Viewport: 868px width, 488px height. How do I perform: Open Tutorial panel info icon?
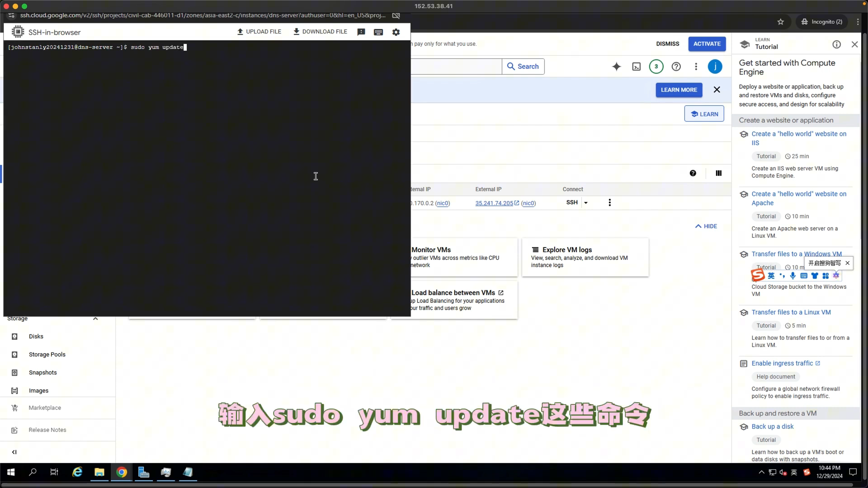point(837,44)
